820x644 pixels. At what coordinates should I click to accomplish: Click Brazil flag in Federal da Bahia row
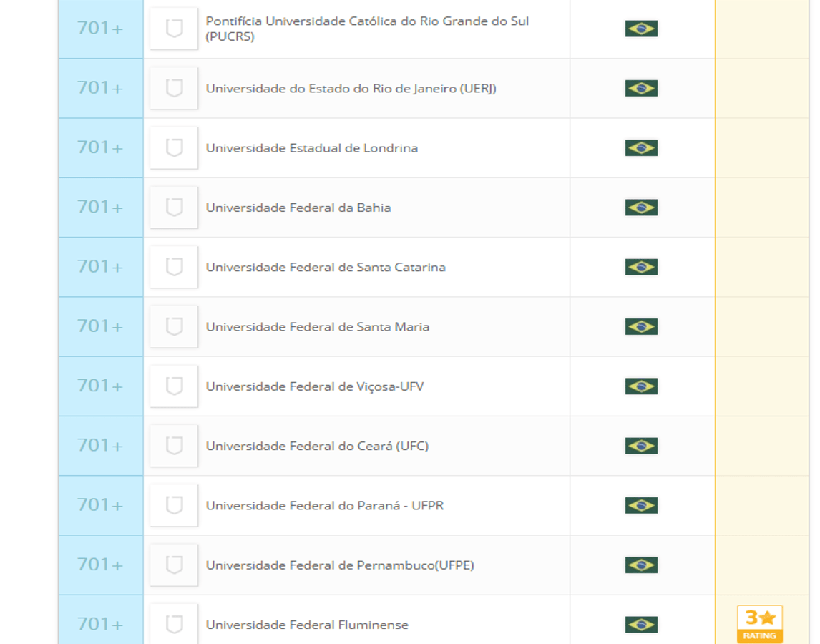pos(641,208)
